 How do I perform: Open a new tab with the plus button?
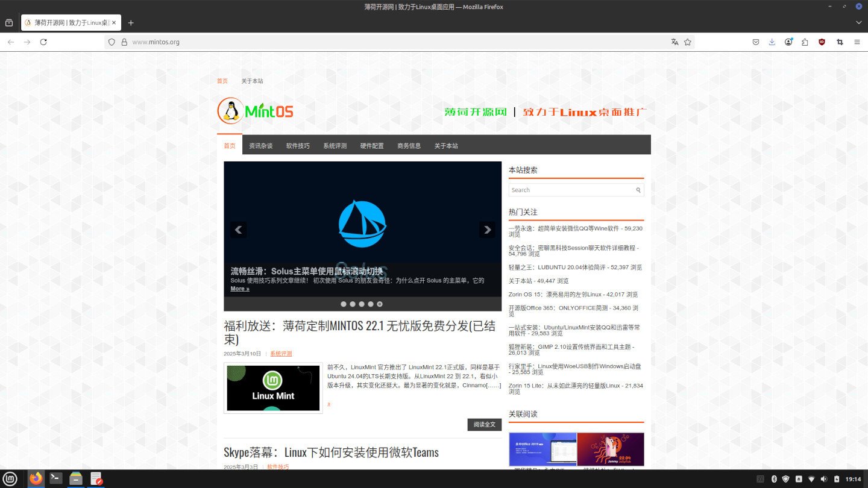[x=131, y=23]
